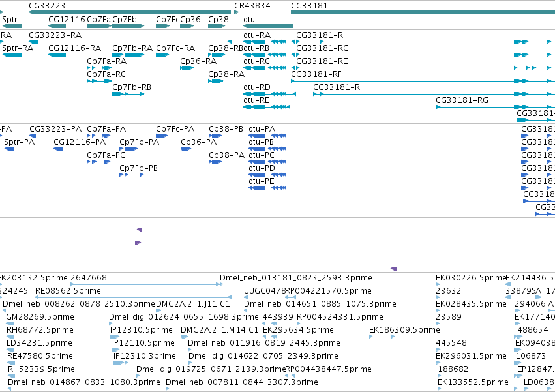The width and height of the screenshot is (555, 392).
Task: Select the CG33181-RI transcript label
Action: [x=338, y=87]
